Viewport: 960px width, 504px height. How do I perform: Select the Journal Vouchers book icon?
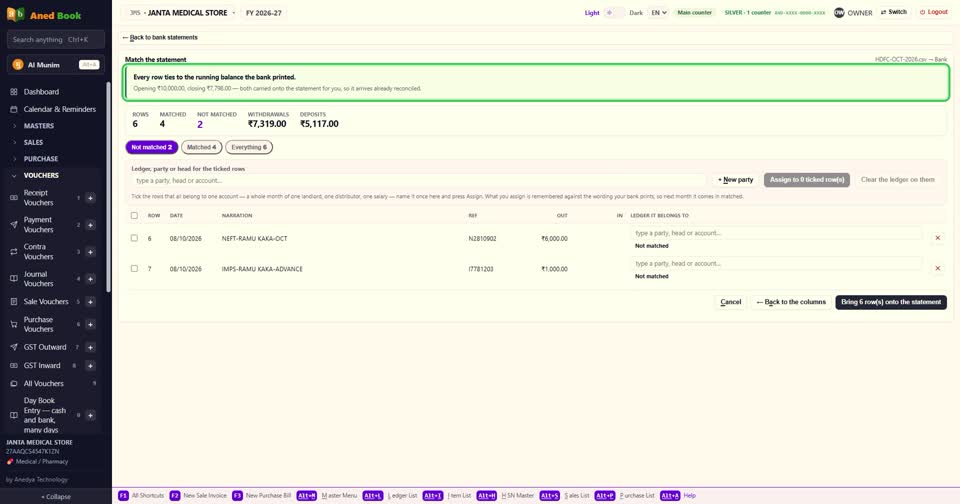tap(13, 279)
